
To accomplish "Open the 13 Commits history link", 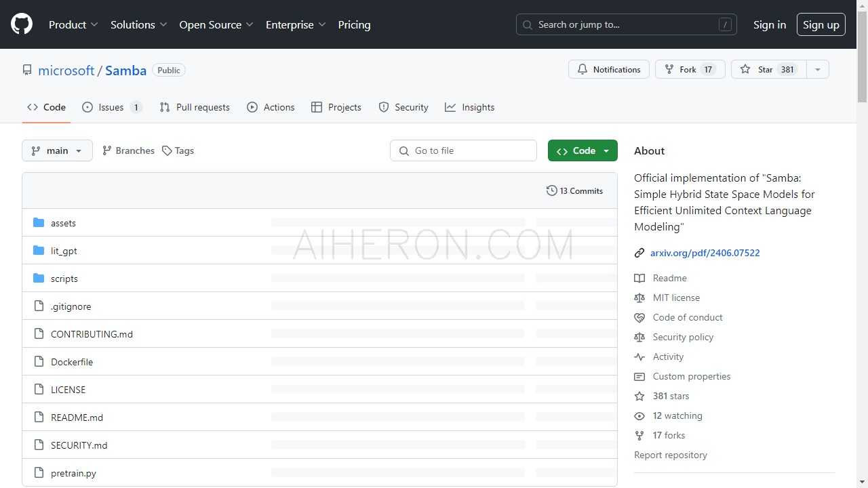I will pos(574,191).
